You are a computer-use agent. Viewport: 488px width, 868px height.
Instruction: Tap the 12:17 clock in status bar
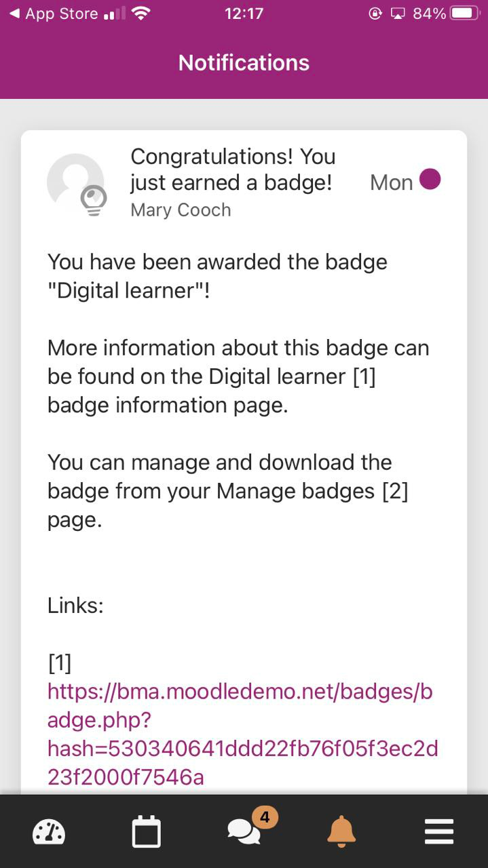244,14
